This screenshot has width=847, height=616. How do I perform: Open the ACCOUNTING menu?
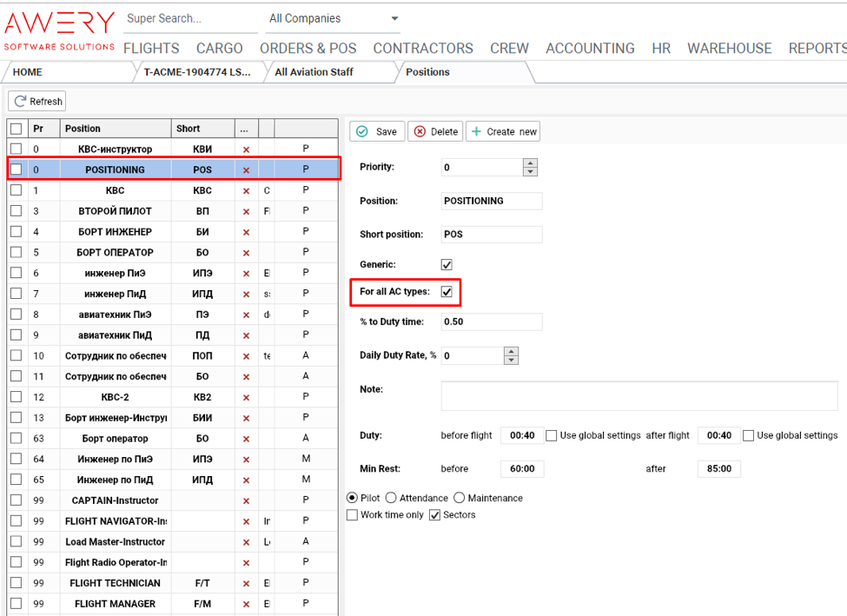tap(590, 49)
